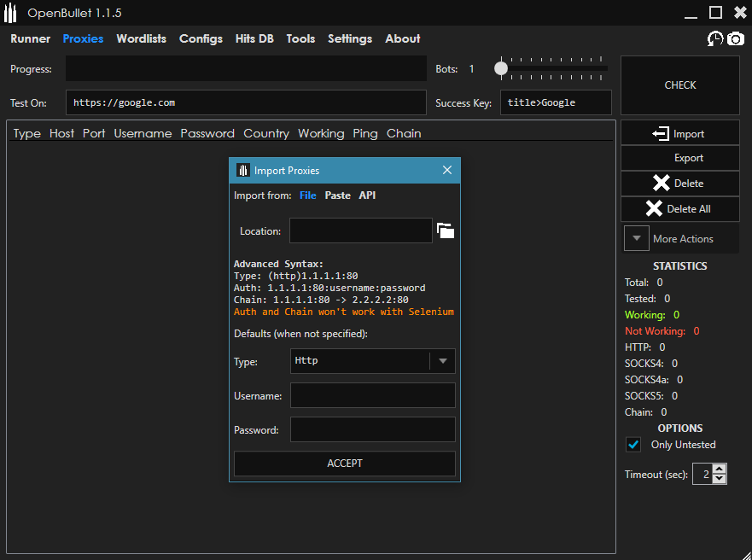Confirm import with ACCEPT button

coord(344,464)
